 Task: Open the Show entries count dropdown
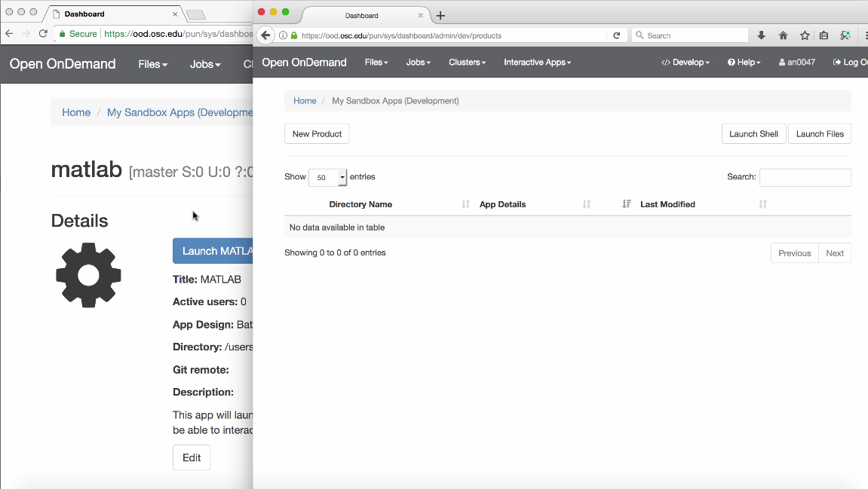click(x=328, y=177)
